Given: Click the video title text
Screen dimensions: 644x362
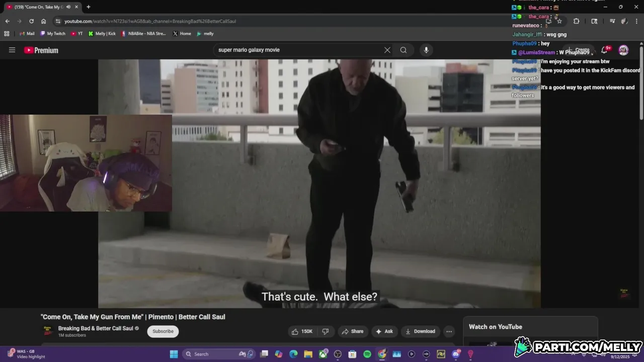Looking at the screenshot, I should pos(133,317).
